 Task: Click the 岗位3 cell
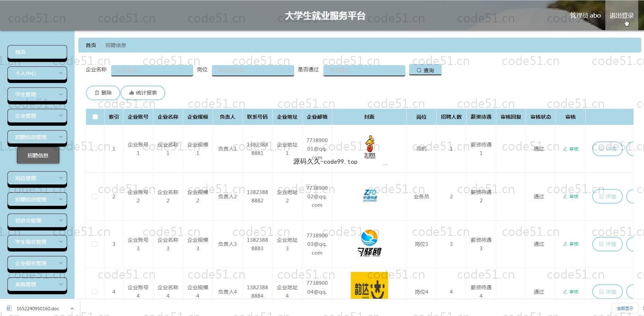[x=421, y=244]
